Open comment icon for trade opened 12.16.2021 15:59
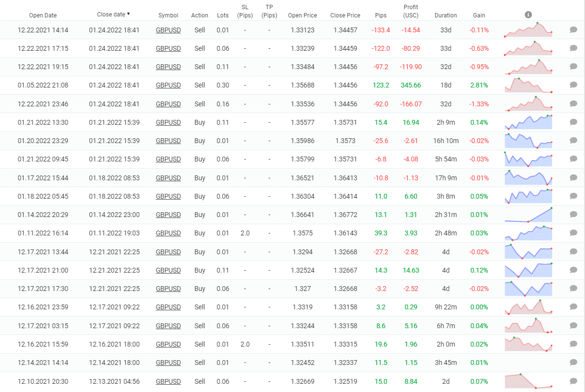This screenshot has width=585, height=392. (x=573, y=344)
